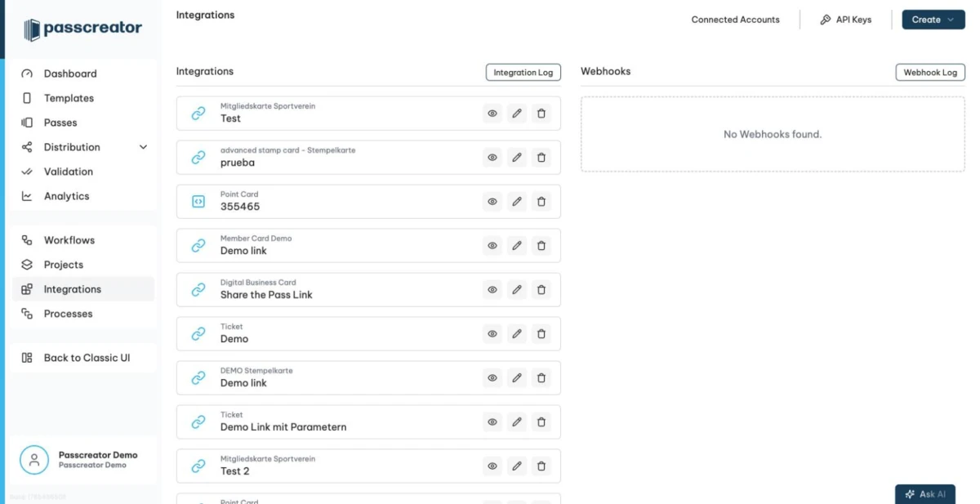This screenshot has width=980, height=504.
Task: Delete the 355465 integration
Action: click(x=541, y=202)
